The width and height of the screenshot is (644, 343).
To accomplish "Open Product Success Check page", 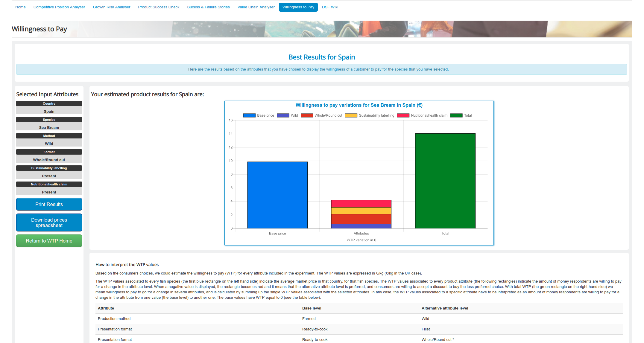I will 159,7.
